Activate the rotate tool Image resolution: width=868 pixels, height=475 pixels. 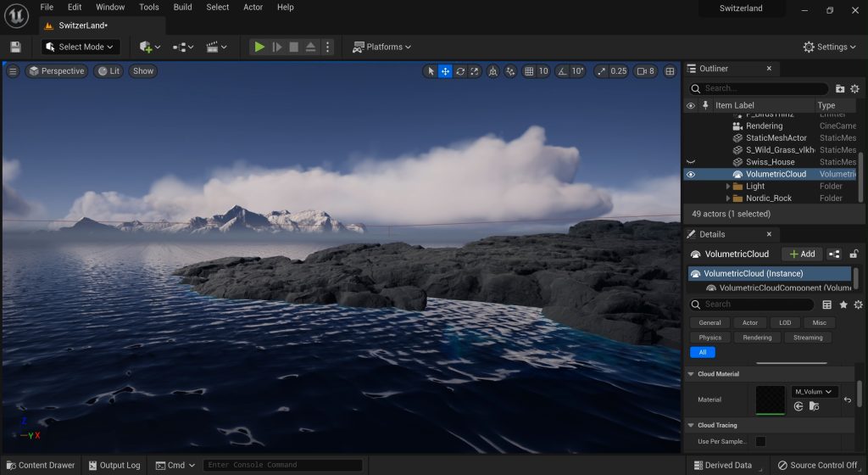(460, 71)
